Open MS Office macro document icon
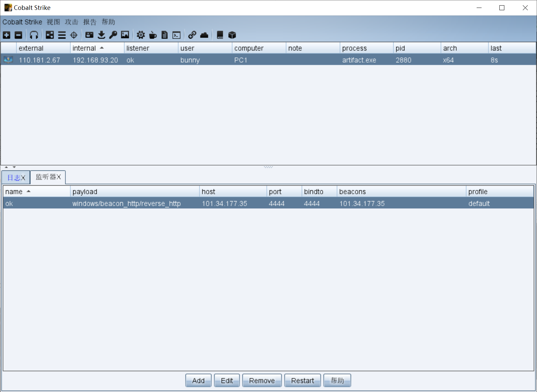 (165, 35)
